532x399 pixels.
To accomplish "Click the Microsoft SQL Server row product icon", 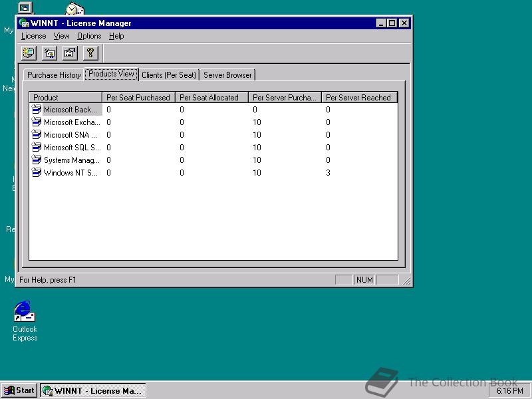I will 37,147.
